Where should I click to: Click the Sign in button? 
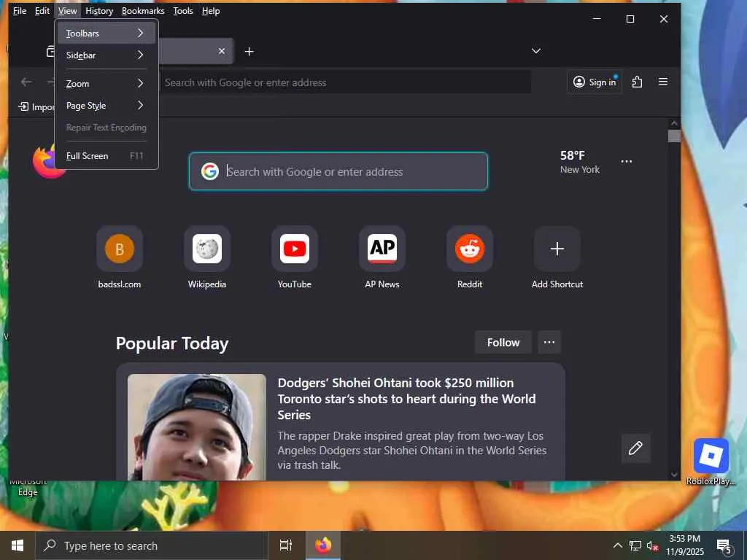point(595,82)
